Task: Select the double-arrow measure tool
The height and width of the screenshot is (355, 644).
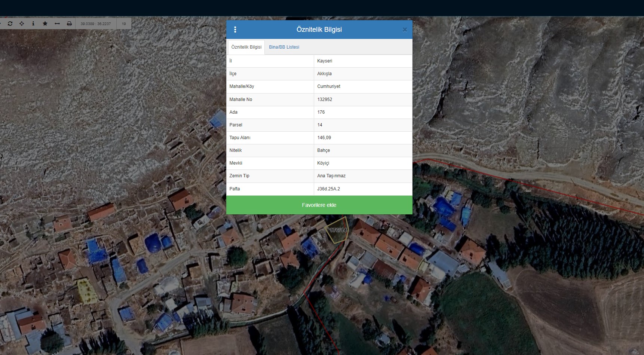Action: 57,24
